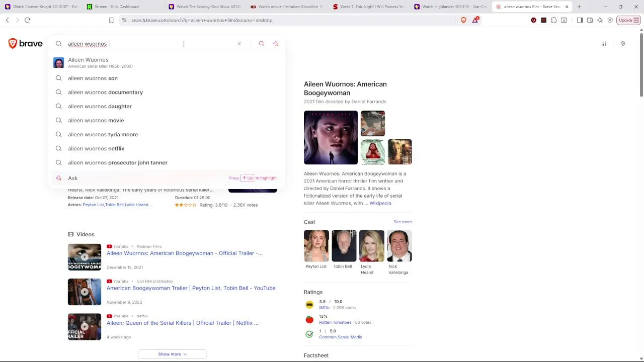The height and width of the screenshot is (362, 644).
Task: Play Madman Films trailer thumbnail
Action: [x=85, y=257]
